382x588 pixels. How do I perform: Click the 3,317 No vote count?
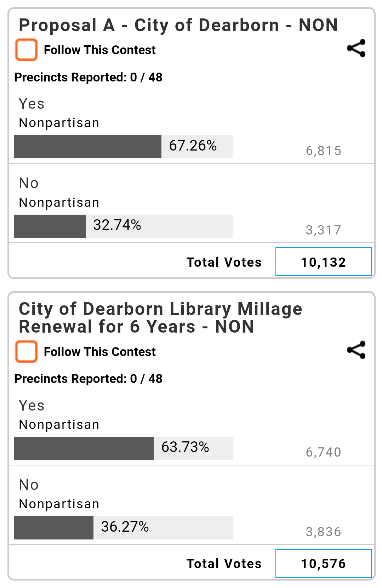(323, 230)
